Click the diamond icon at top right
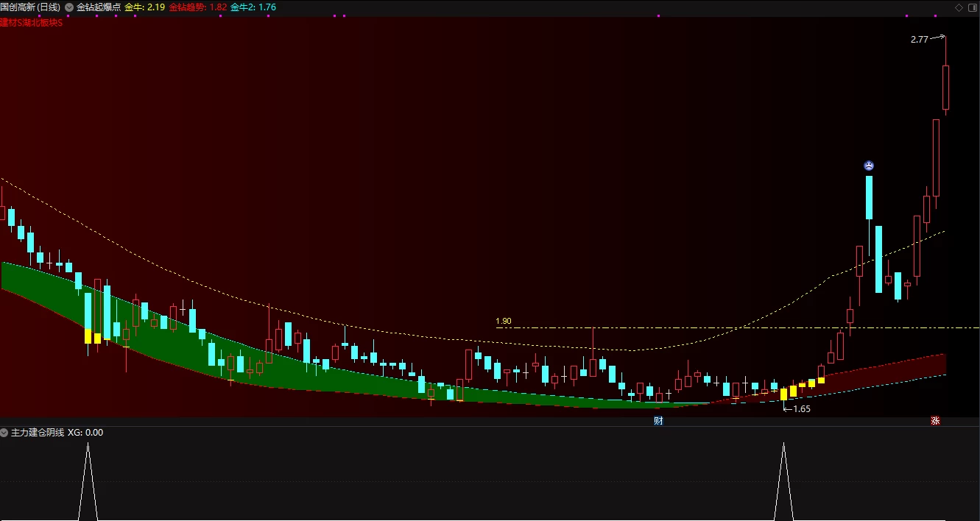980x521 pixels. (959, 7)
